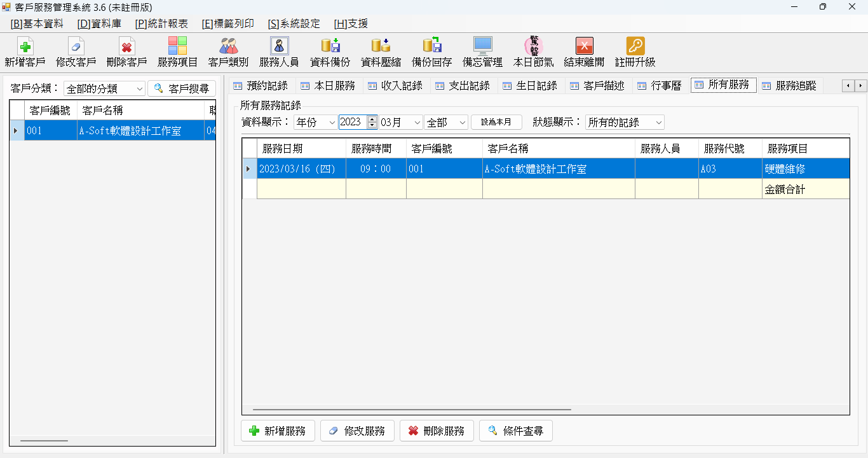This screenshot has height=458, width=868.
Task: Select the 2023/03/16 (四) service date cell
Action: pyautogui.click(x=301, y=169)
